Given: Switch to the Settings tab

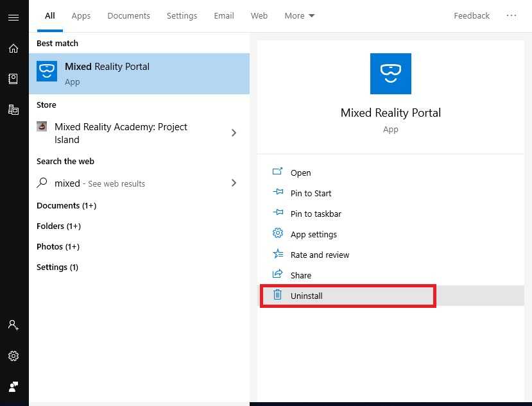Looking at the screenshot, I should tap(182, 15).
